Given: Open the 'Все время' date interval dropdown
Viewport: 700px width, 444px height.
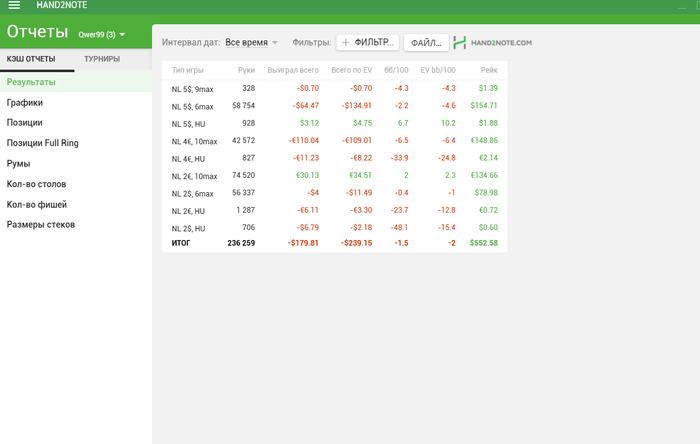Looking at the screenshot, I should click(252, 43).
